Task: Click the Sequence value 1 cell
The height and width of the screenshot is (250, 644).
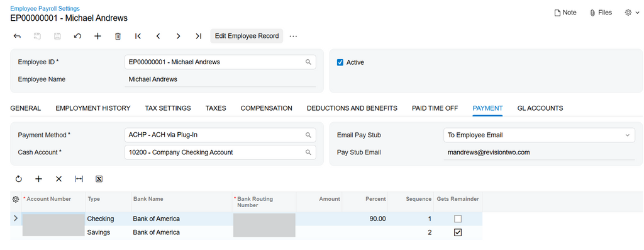Action: pyautogui.click(x=411, y=219)
